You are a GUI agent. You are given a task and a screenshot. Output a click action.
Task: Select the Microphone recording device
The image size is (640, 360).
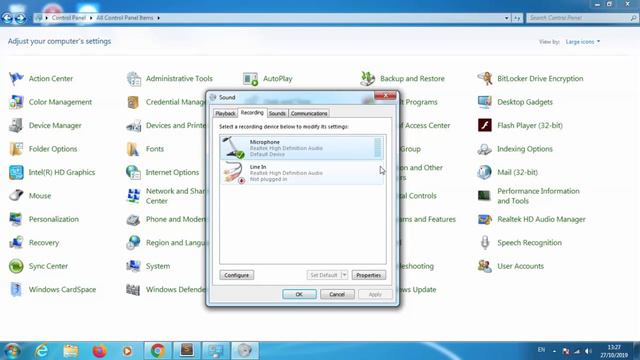click(x=302, y=148)
